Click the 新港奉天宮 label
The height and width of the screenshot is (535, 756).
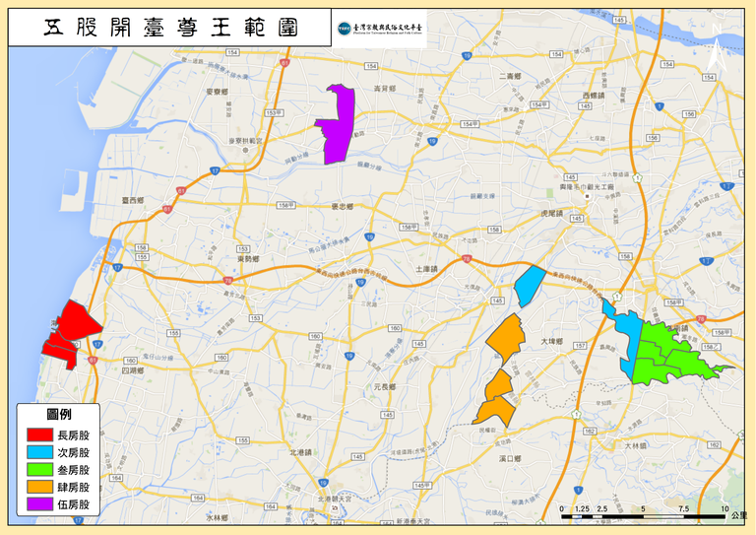pos(411,521)
